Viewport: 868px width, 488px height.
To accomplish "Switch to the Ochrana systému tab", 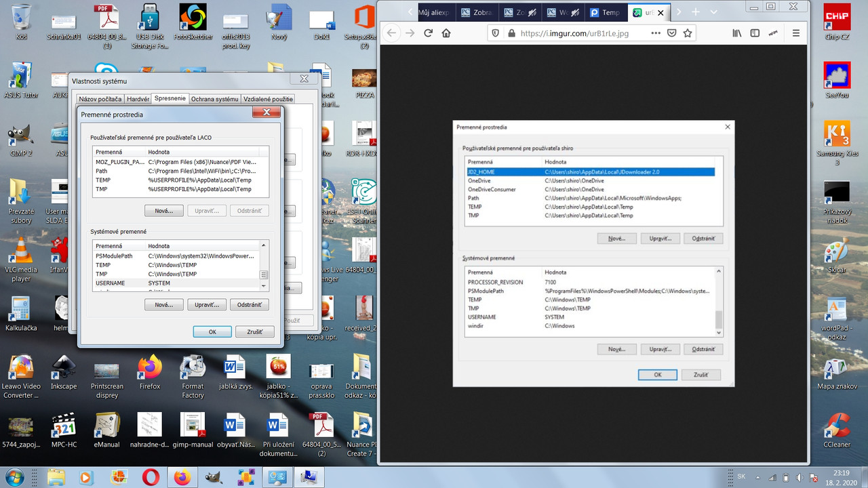I will point(214,99).
